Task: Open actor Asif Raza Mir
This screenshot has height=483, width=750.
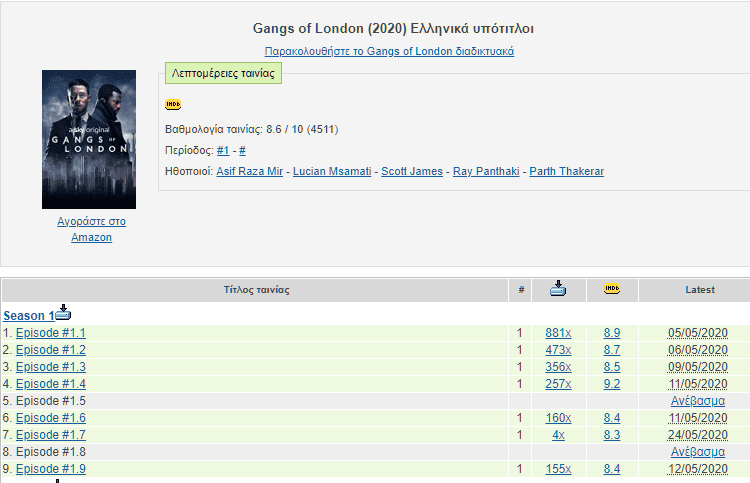Action: (250, 171)
